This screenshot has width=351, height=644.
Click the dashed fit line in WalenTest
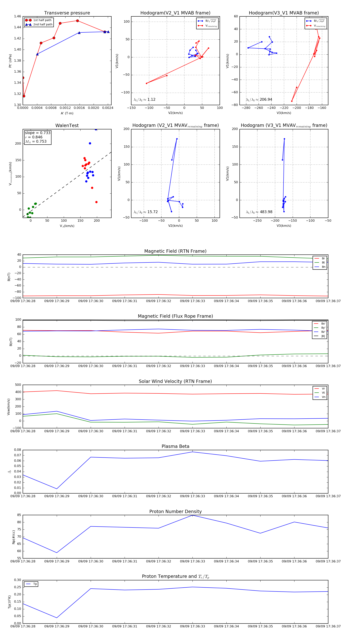tap(67, 184)
